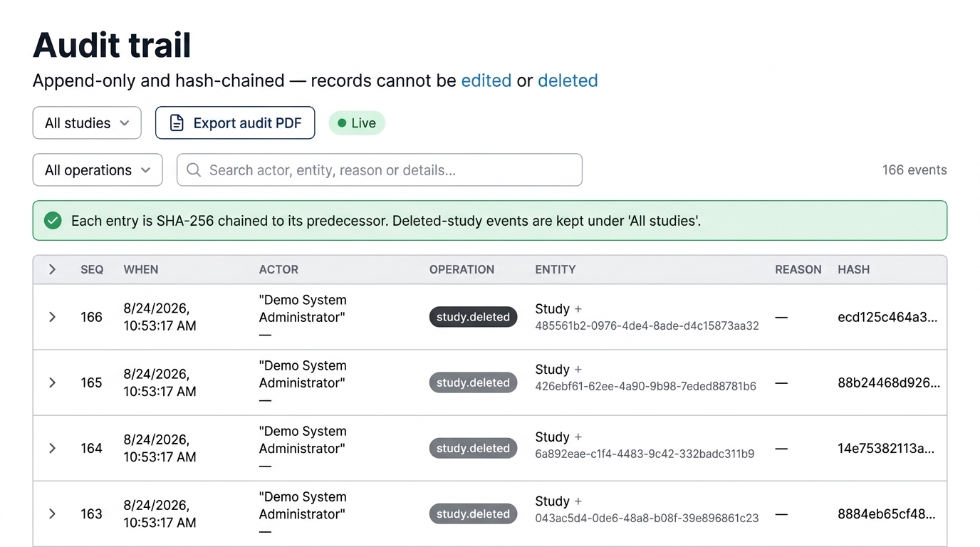Click the Export audit PDF button
This screenshot has height=547, width=980.
[235, 123]
